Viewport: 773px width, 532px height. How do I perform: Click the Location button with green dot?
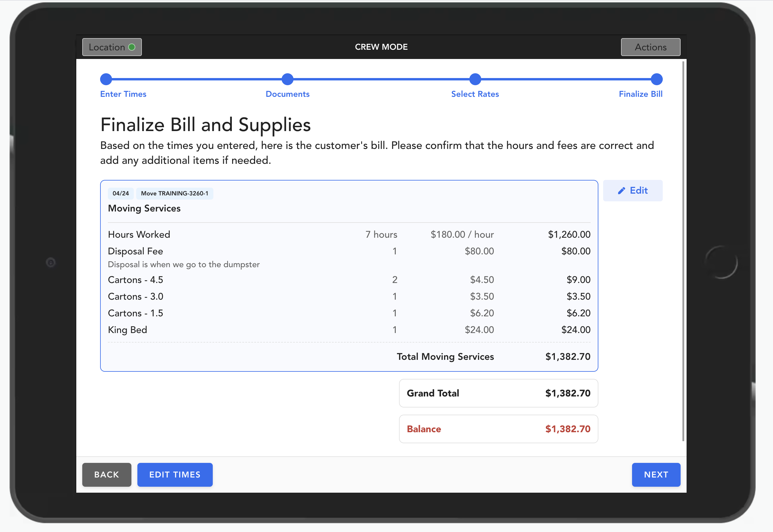pos(113,47)
